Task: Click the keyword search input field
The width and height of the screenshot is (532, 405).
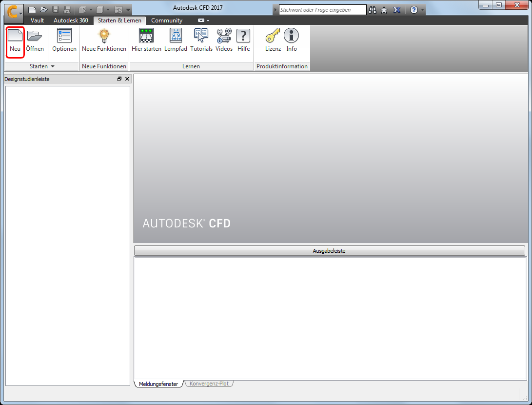Action: pyautogui.click(x=322, y=10)
